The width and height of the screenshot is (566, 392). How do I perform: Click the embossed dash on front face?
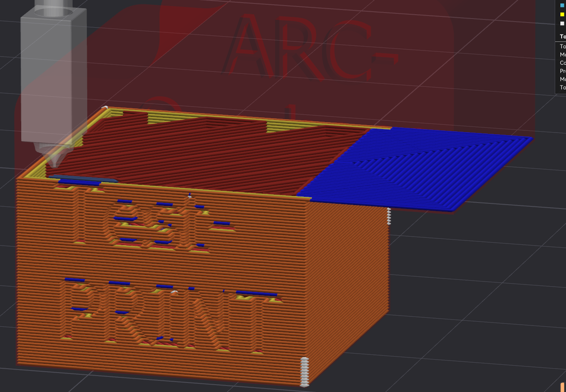(x=223, y=225)
